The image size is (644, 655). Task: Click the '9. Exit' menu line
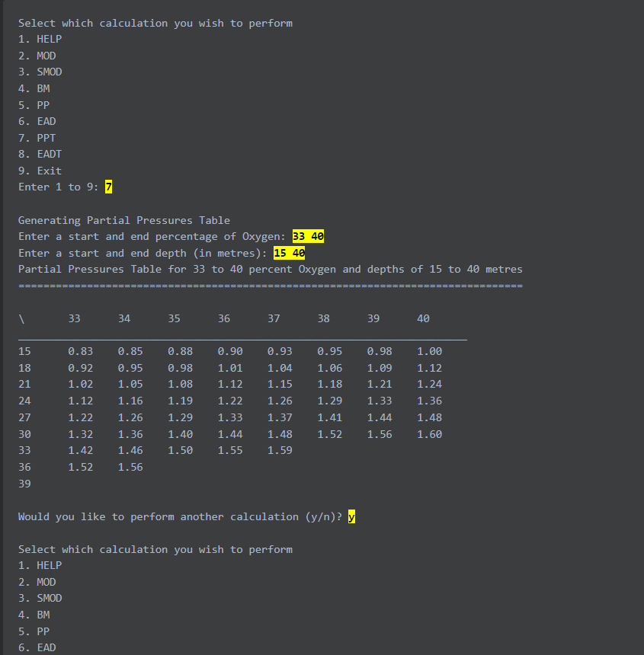40,171
